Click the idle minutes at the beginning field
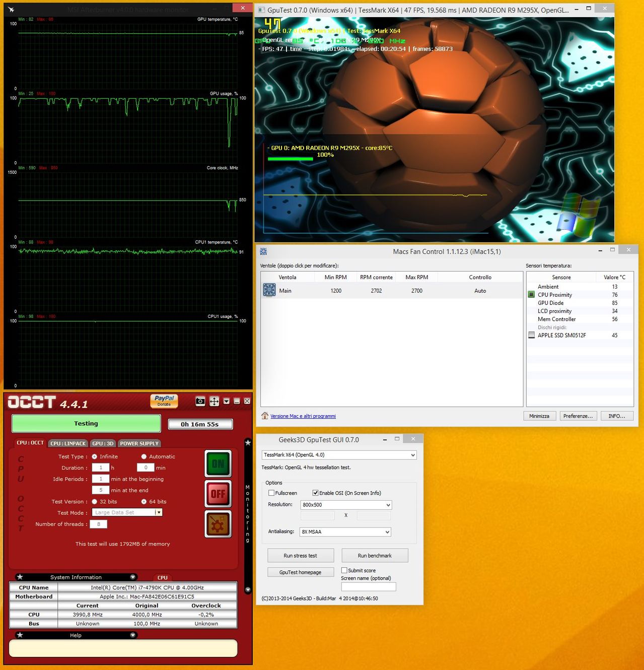 click(x=101, y=479)
